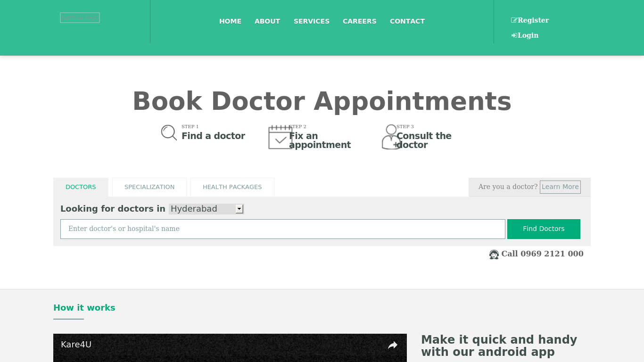This screenshot has width=644, height=362.
Task: Select the Doctors tab
Action: point(81,187)
